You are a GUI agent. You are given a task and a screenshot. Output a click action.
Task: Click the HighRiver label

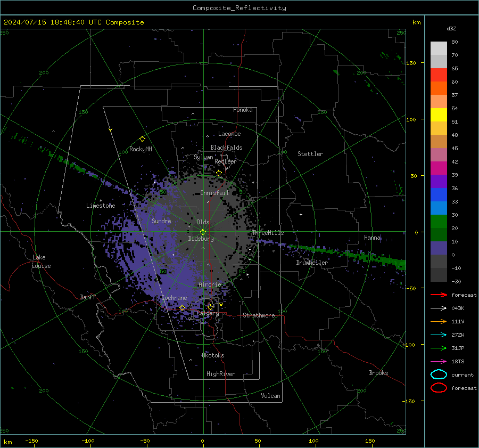(221, 374)
